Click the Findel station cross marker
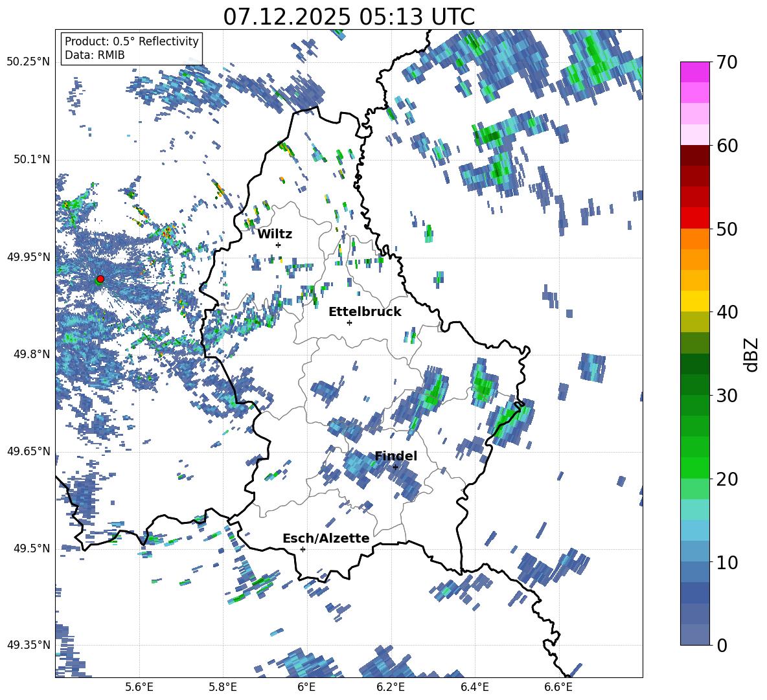767x700 pixels. click(395, 468)
